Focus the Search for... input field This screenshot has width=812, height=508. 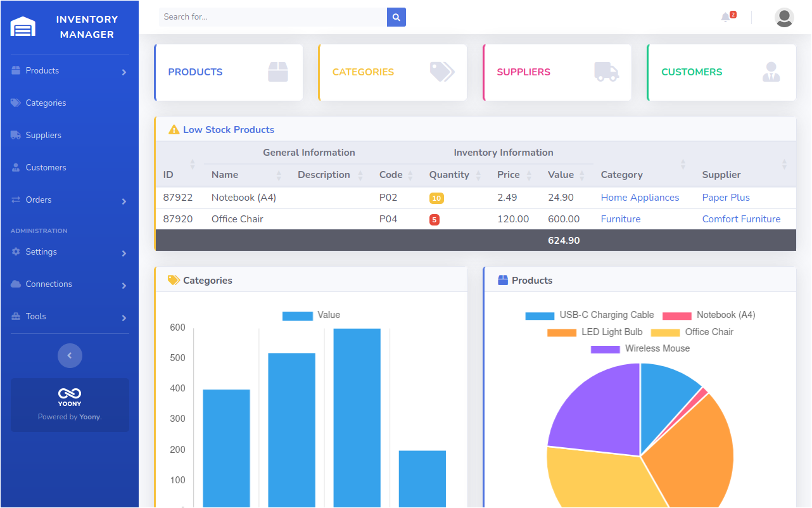point(273,17)
